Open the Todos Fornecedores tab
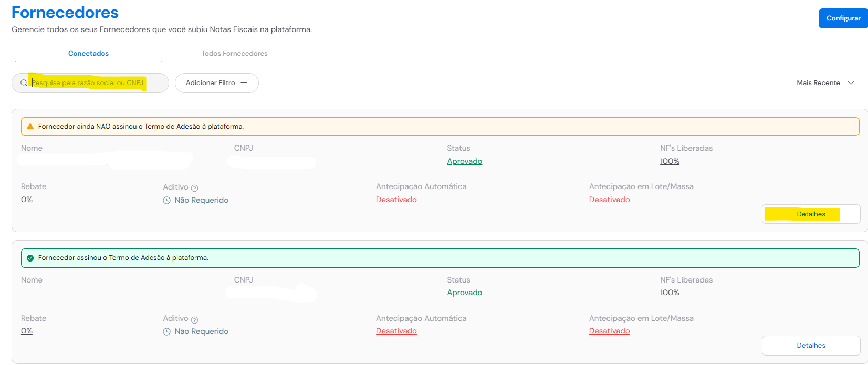 [x=234, y=54]
